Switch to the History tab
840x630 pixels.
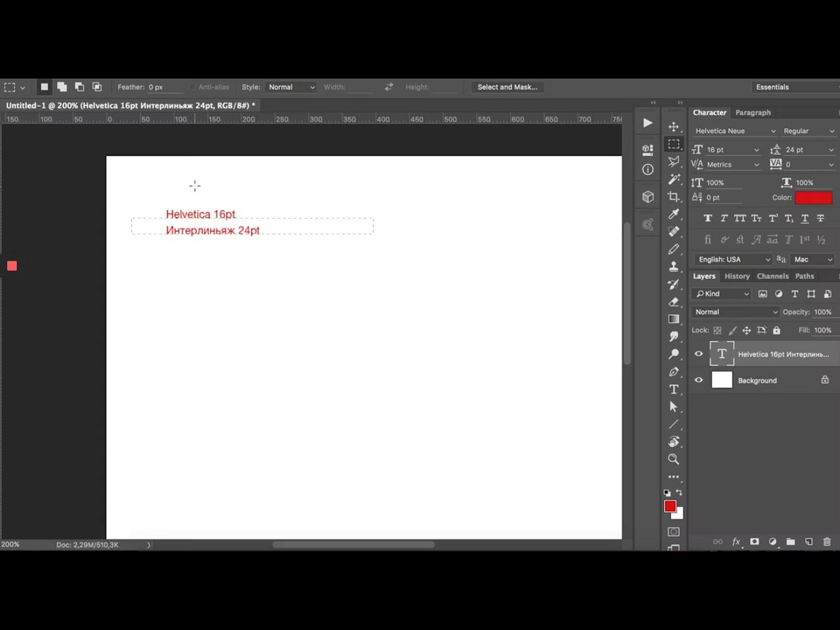737,276
